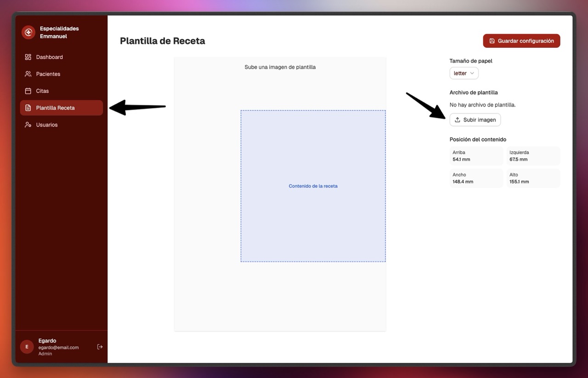
Task: Click the upload icon in Subir imagen
Action: click(x=458, y=120)
